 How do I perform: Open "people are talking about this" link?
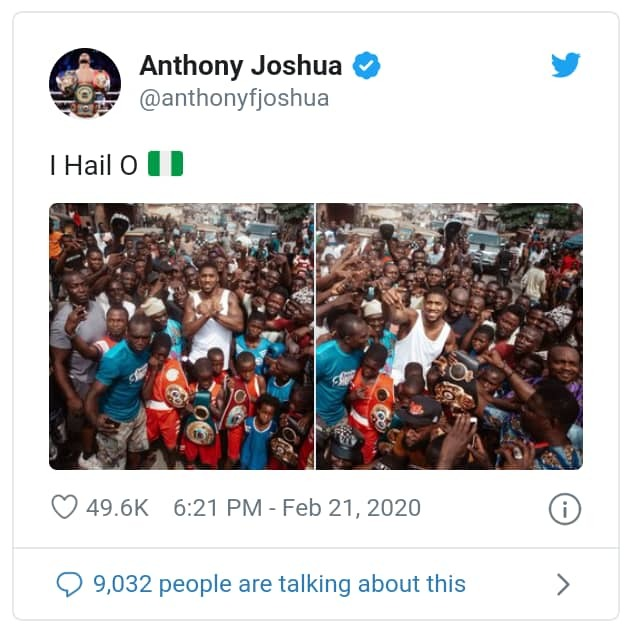click(312, 583)
